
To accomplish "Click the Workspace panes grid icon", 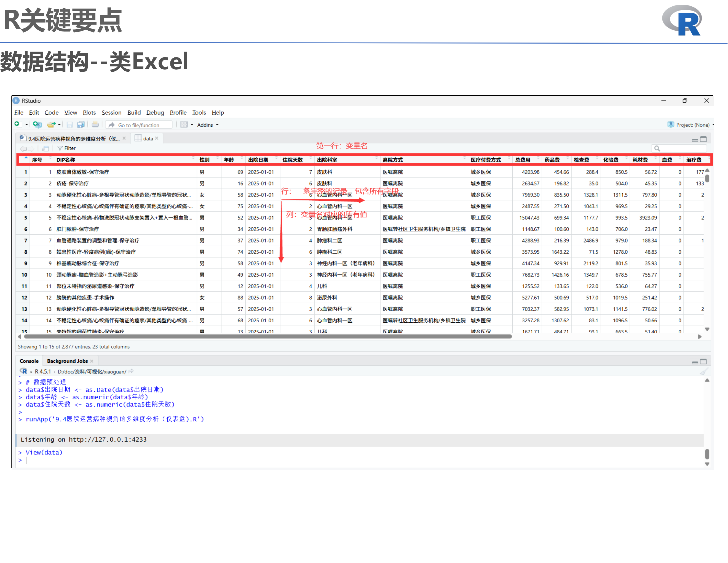I will 184,124.
